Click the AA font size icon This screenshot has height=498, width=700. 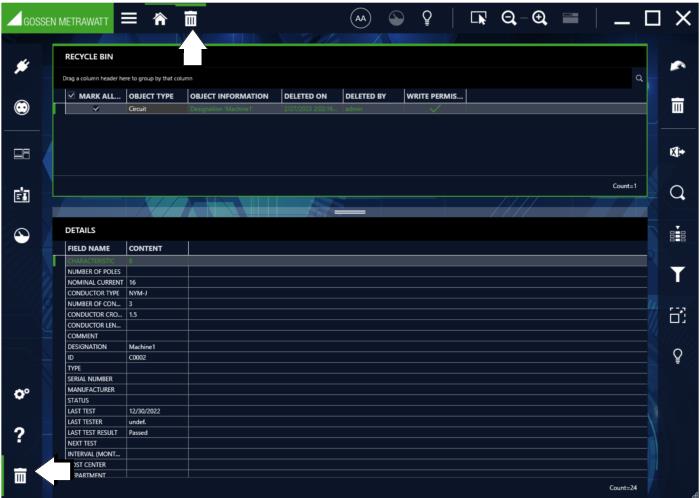360,18
